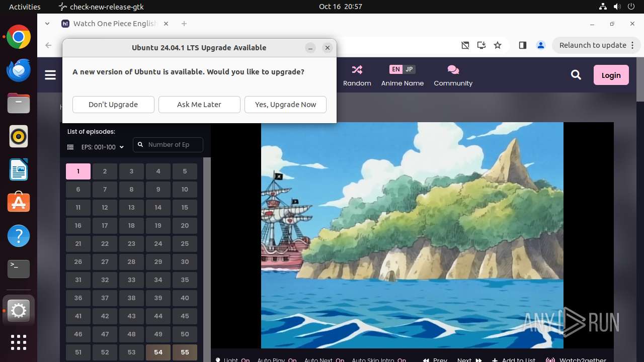Click the video player frame
Image resolution: width=644 pixels, height=362 pixels.
click(412, 235)
